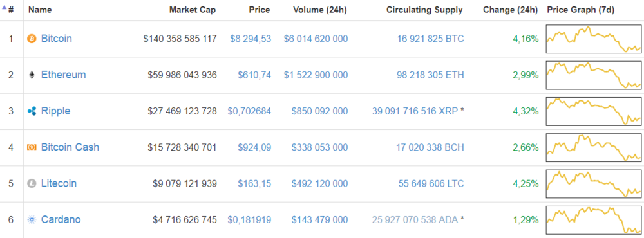The width and height of the screenshot is (644, 238).
Task: Open Ethereum 7-day price graph thumbnail
Action: (594, 75)
